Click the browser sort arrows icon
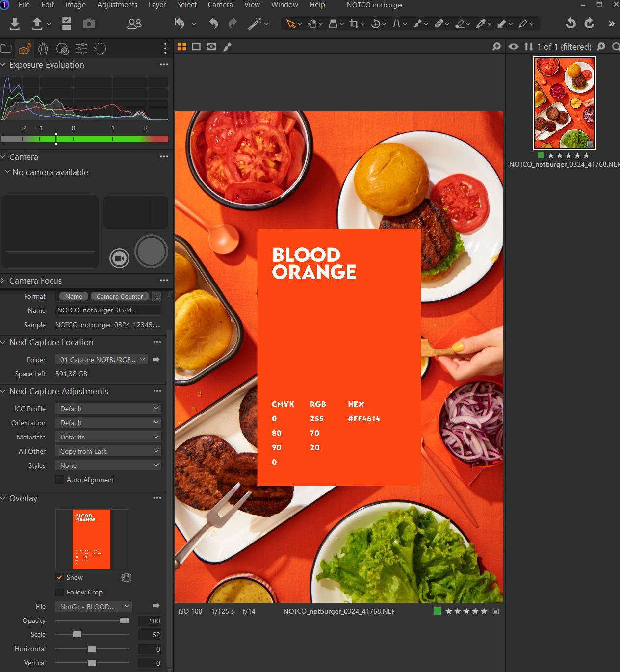 [528, 47]
